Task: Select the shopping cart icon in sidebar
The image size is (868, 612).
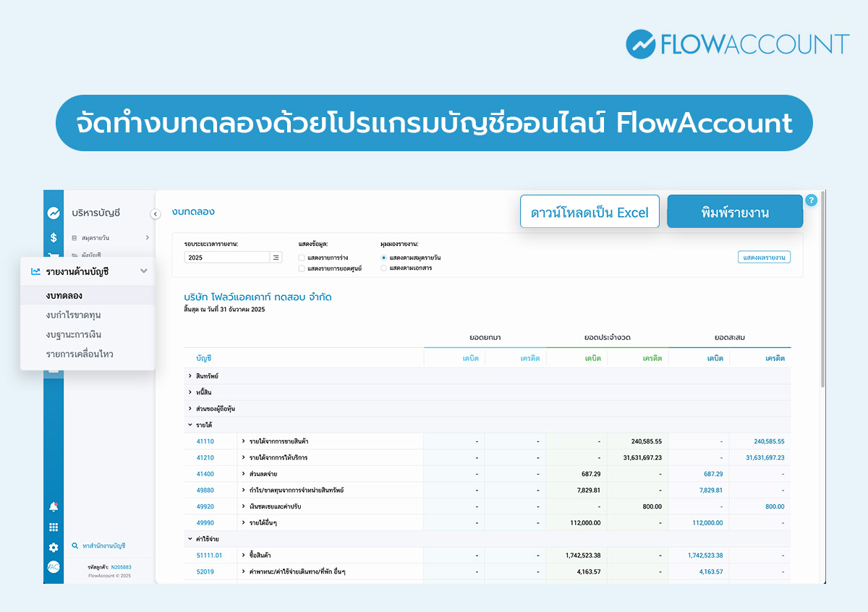Action: (53, 257)
